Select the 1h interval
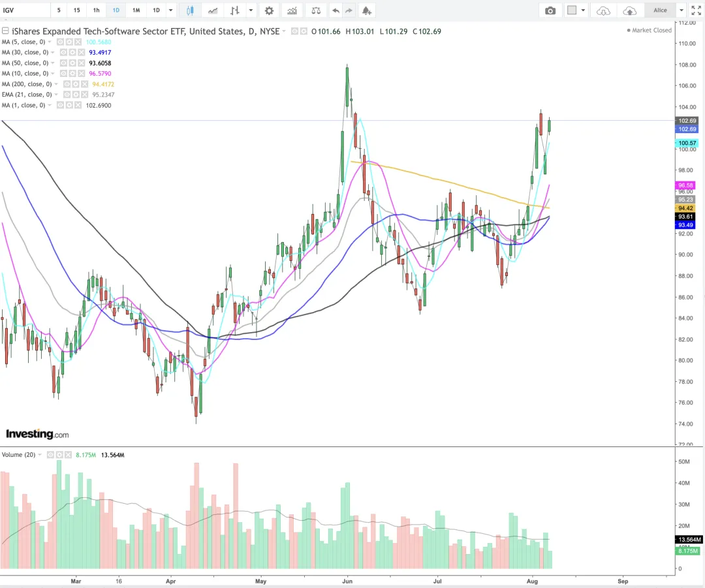The image size is (705, 588). 96,10
